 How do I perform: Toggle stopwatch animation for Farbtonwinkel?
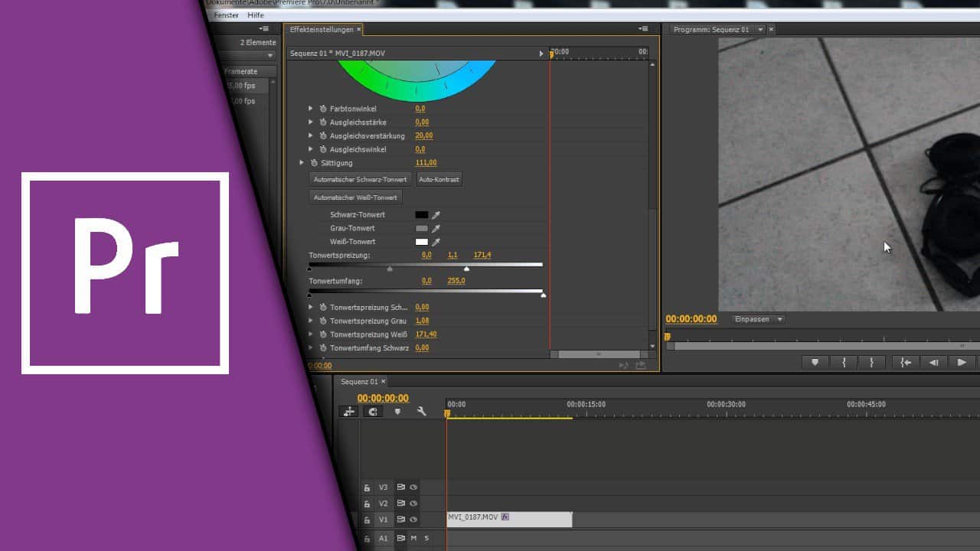323,109
